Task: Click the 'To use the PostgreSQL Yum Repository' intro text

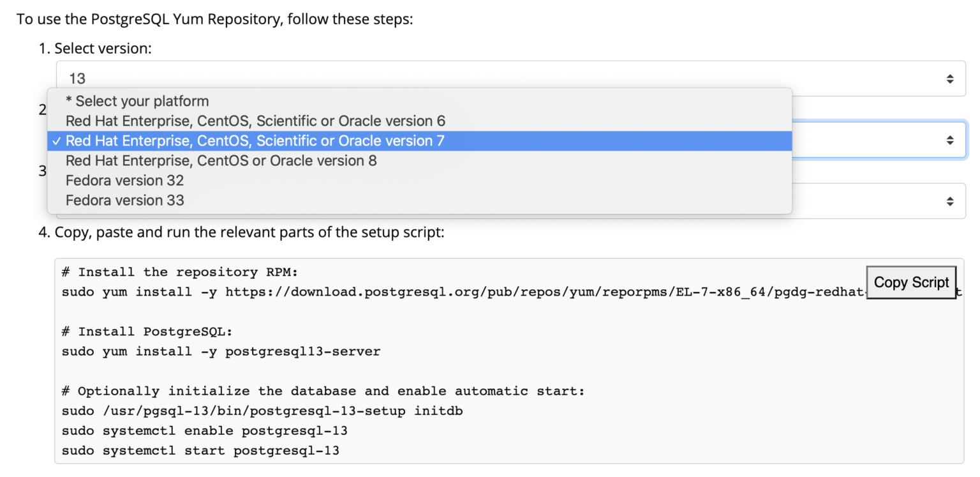Action: pyautogui.click(x=215, y=19)
